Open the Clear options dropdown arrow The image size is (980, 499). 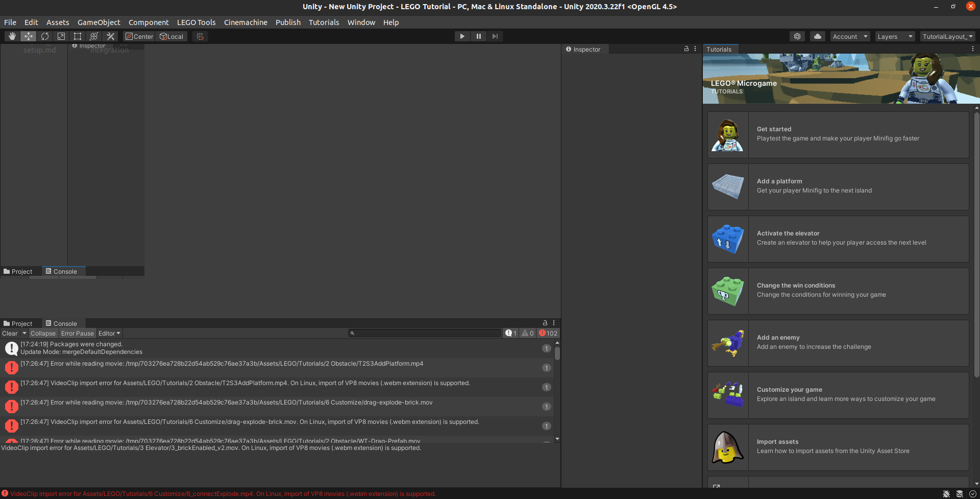(24, 334)
